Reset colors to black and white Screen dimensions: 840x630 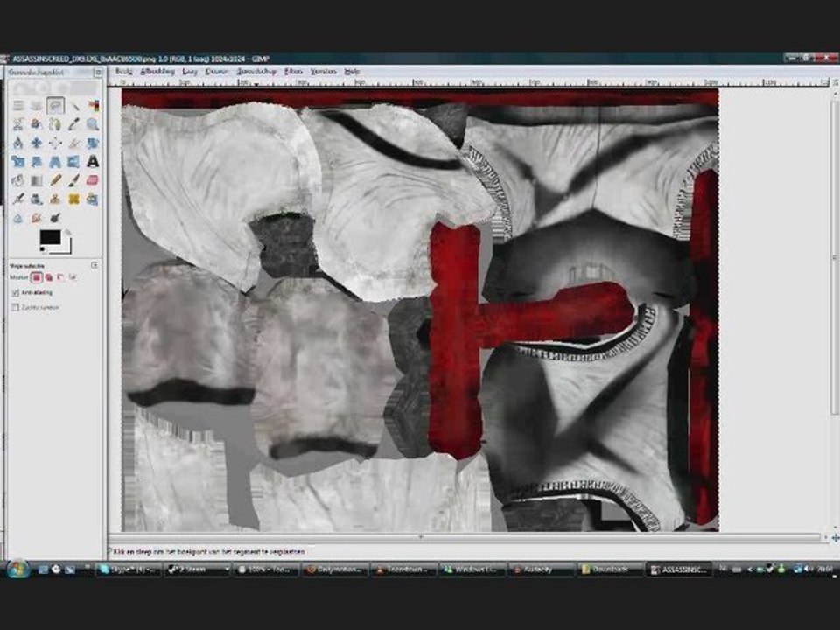tap(42, 249)
